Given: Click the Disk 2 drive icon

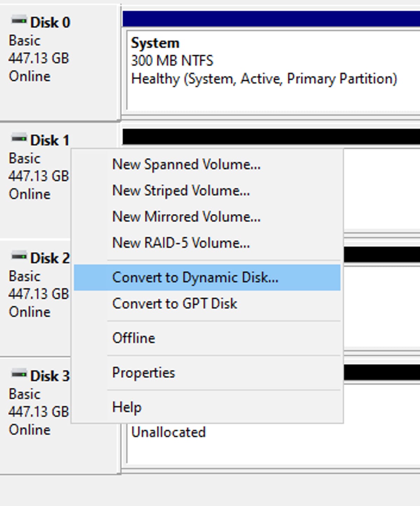Looking at the screenshot, I should click(19, 256).
